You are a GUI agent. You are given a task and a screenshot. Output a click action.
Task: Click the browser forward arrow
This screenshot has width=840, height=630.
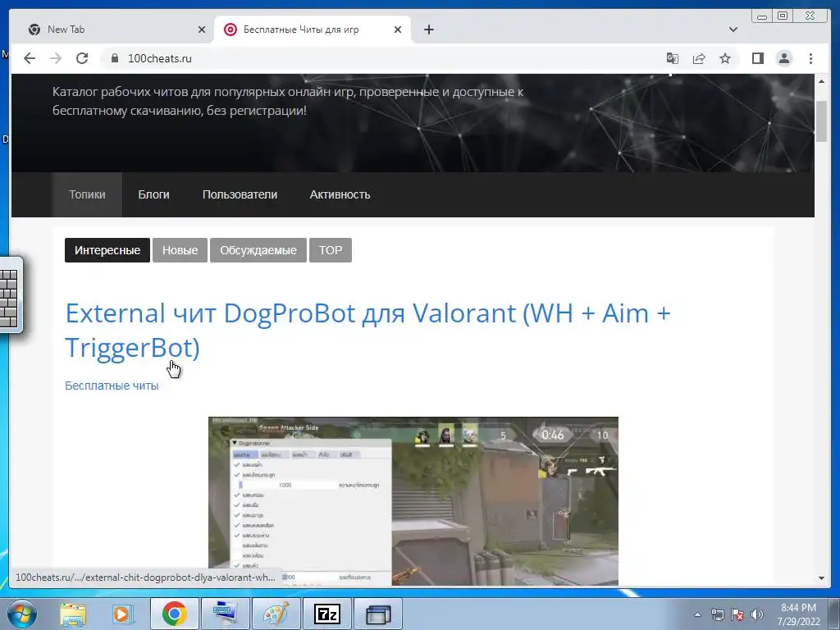click(56, 58)
